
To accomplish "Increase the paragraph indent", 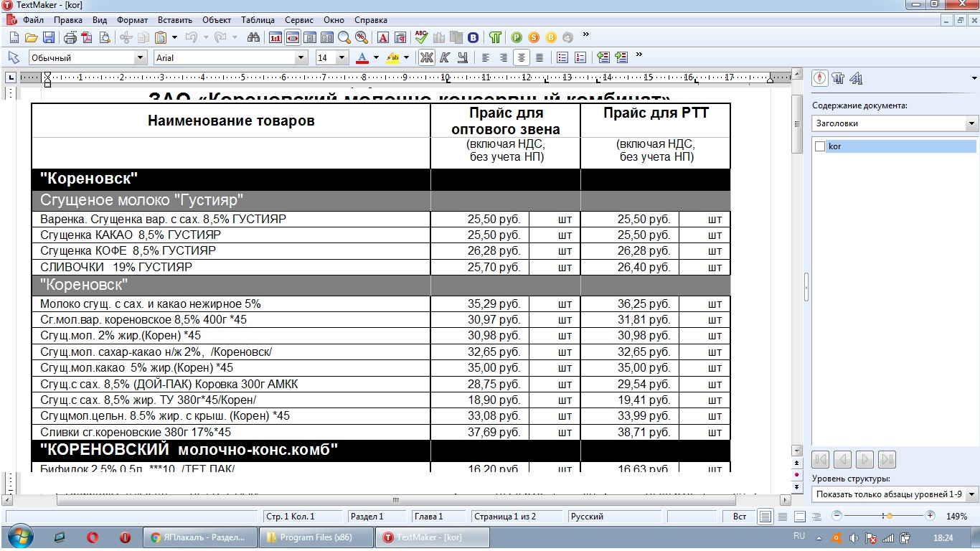I will click(x=621, y=57).
